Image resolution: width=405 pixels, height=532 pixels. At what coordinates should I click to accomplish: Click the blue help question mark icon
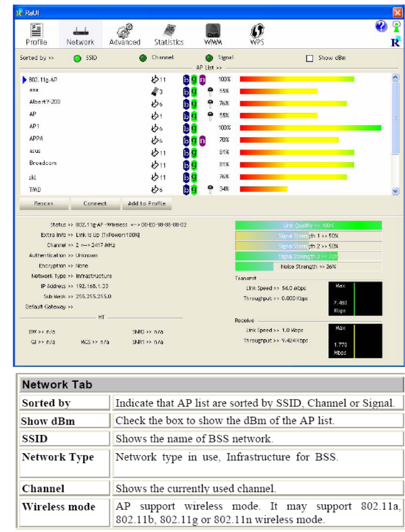point(381,26)
